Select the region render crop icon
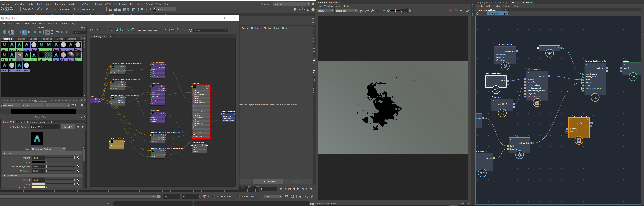This screenshot has width=644, height=206. (383, 11)
